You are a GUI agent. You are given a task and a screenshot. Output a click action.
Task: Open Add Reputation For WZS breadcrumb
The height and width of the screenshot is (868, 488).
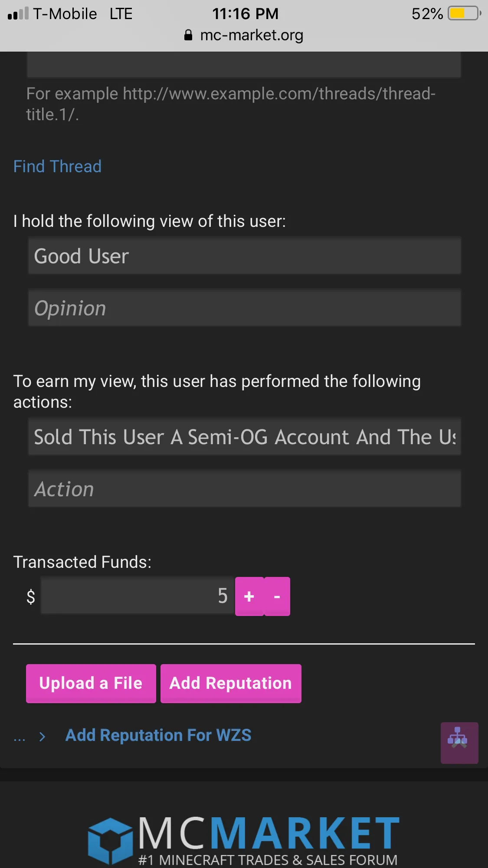(158, 736)
